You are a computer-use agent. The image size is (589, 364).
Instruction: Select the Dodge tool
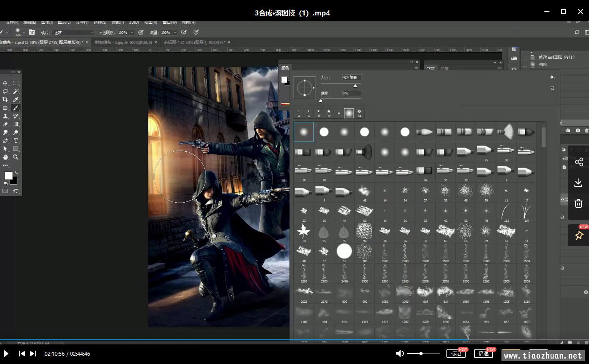(x=16, y=133)
